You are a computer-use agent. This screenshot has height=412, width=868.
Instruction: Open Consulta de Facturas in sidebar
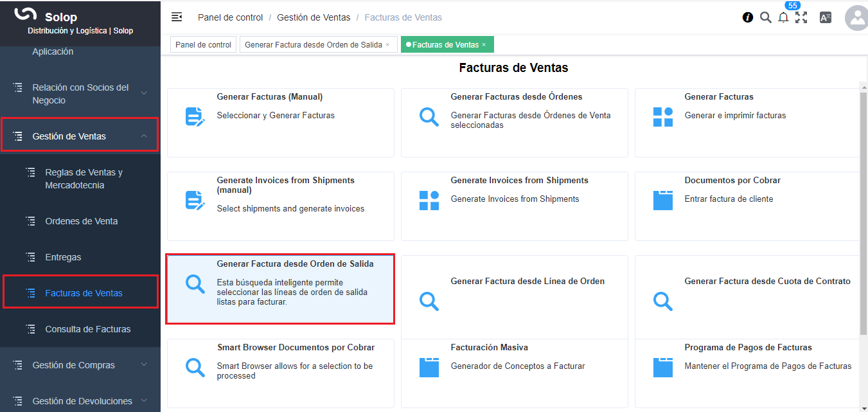(x=87, y=329)
